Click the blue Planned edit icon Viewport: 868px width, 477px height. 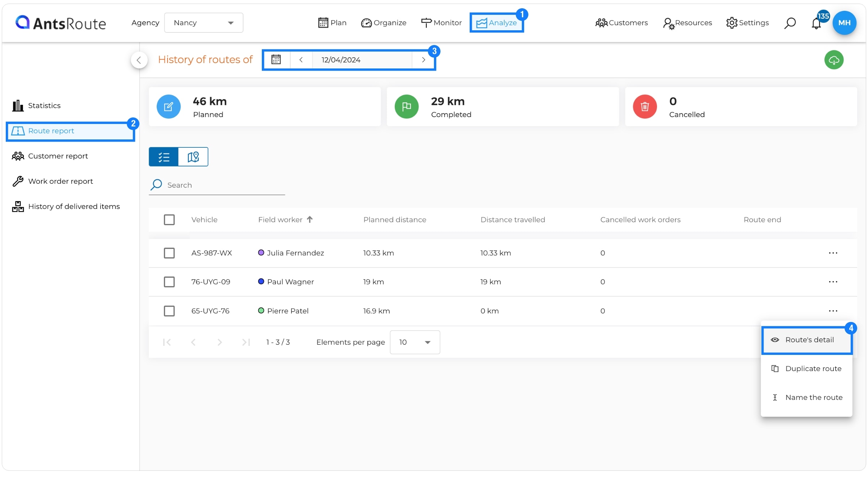click(x=169, y=107)
